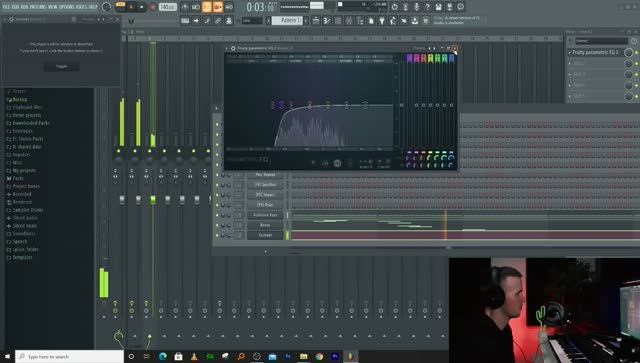
Task: Open the Piano roll view icon
Action: point(327,20)
